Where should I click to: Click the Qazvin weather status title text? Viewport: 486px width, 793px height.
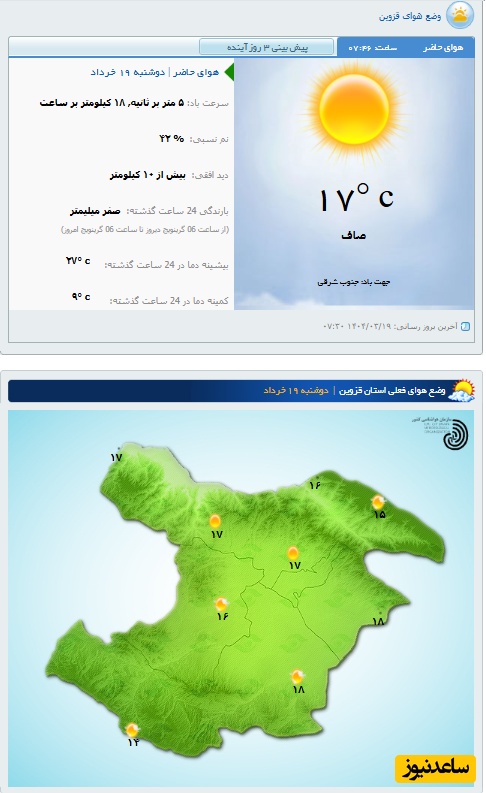(410, 16)
